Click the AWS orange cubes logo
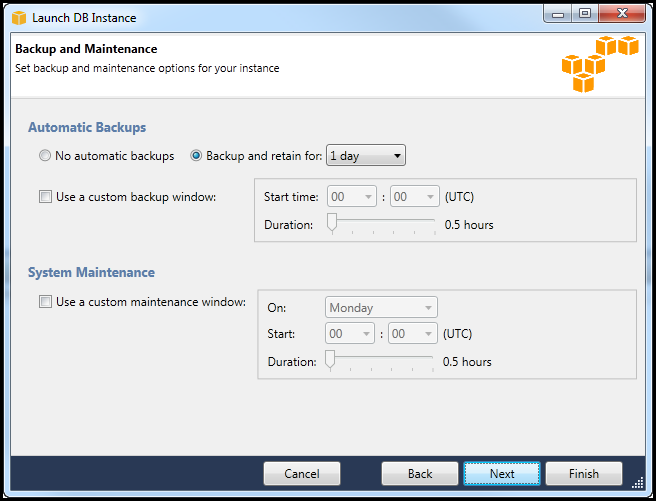This screenshot has height=501, width=656. tap(599, 63)
